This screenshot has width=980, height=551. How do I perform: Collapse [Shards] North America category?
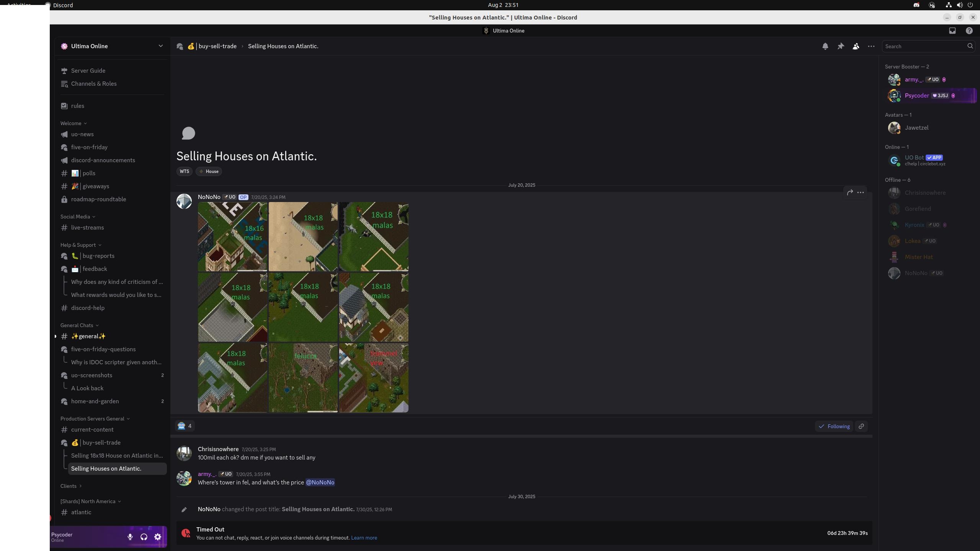coord(90,501)
